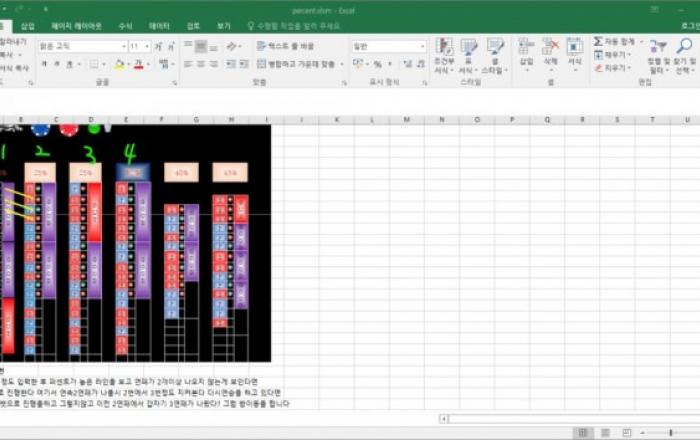Open Format as Table (표 서식)

468,56
